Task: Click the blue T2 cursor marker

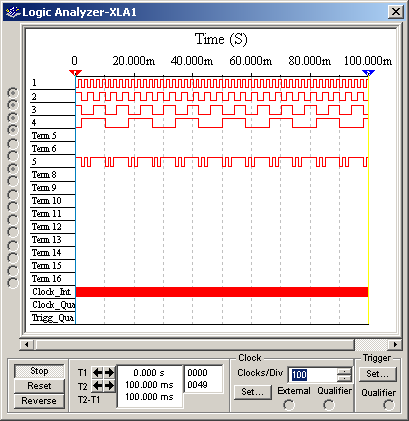Action: tap(368, 73)
